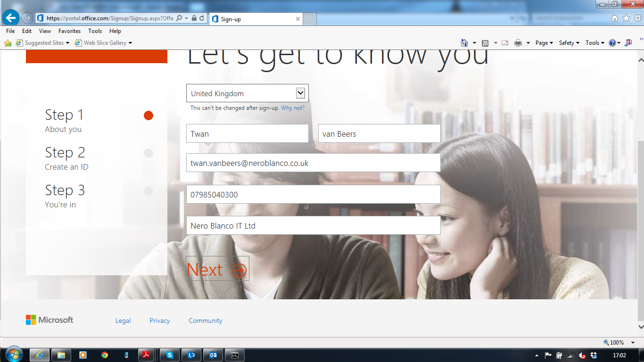Click the address bar URL
This screenshot has height=362, width=644.
point(110,18)
